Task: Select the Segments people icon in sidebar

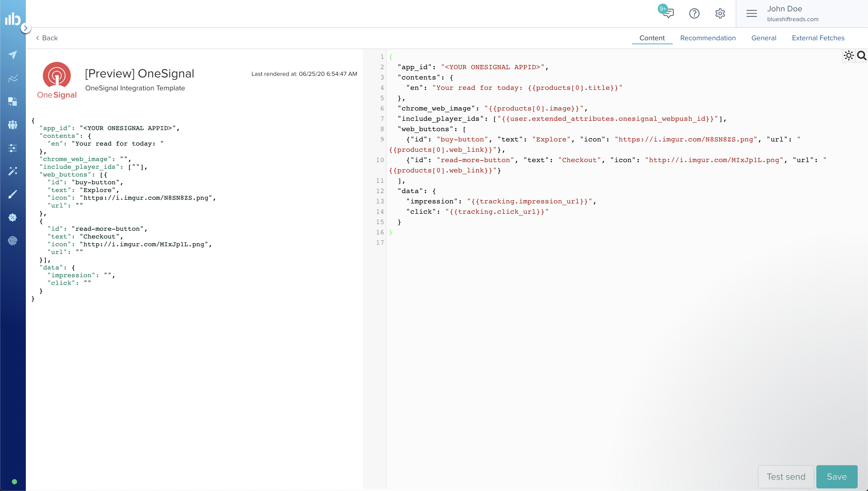Action: [12, 125]
